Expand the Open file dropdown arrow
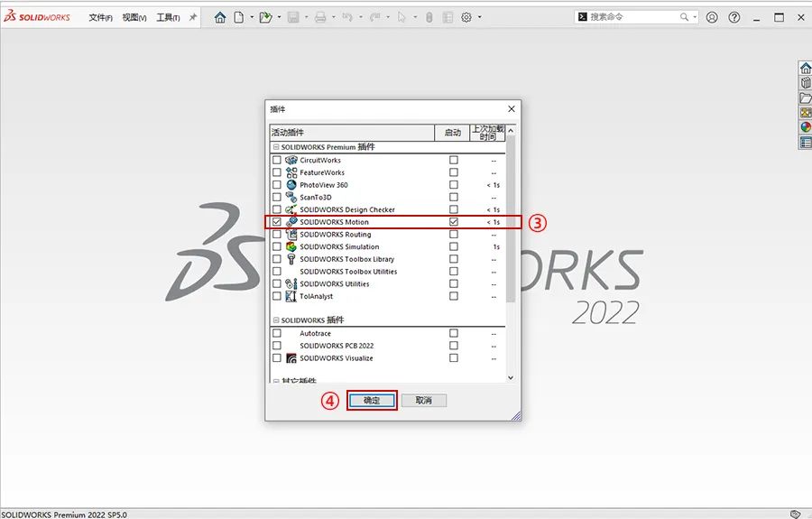812x519 pixels. click(x=279, y=17)
